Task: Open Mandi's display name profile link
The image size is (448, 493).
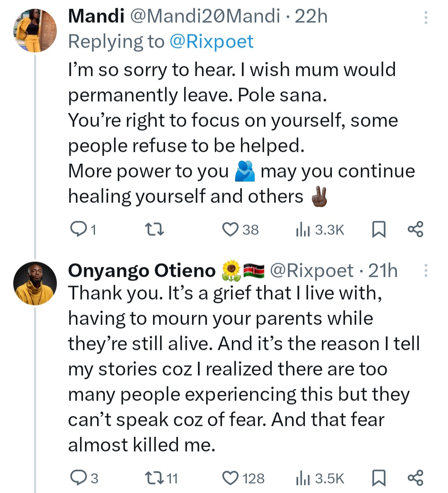Action: click(x=96, y=16)
